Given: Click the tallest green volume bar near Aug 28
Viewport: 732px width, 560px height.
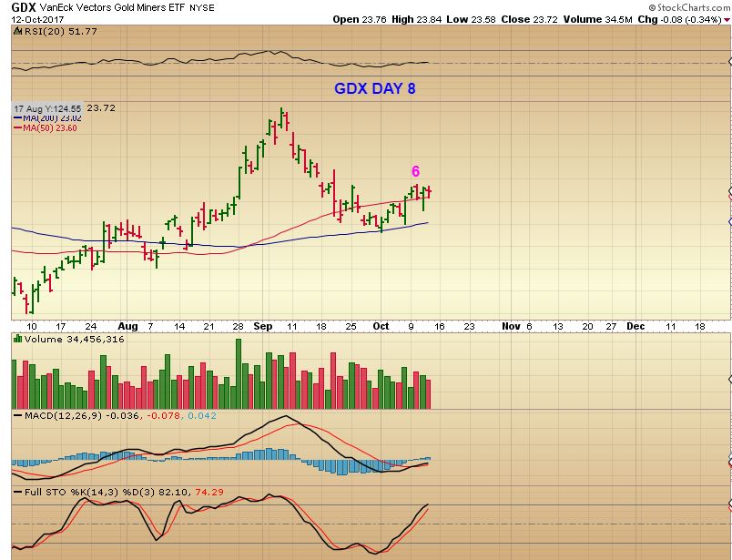Looking at the screenshot, I should pyautogui.click(x=239, y=373).
